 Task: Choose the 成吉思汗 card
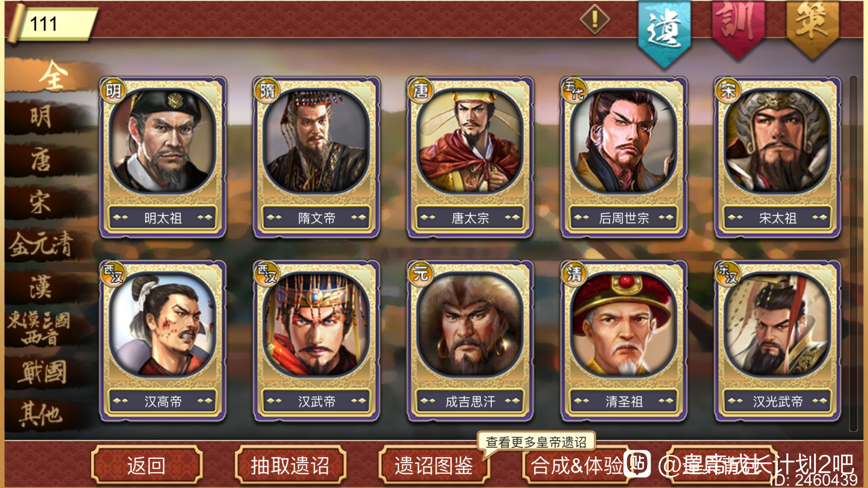point(470,341)
